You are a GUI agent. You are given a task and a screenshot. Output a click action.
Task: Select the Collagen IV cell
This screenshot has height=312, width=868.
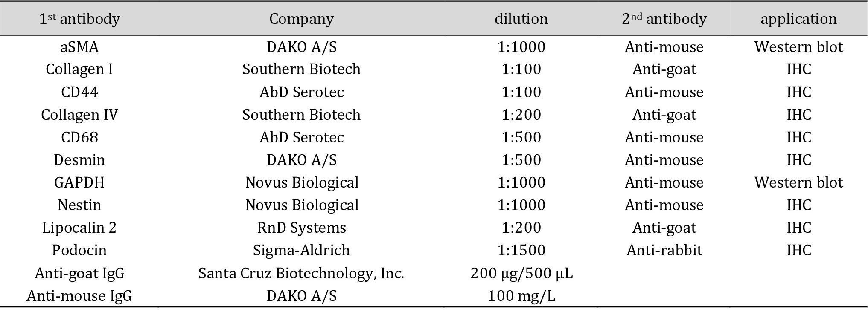tap(79, 115)
